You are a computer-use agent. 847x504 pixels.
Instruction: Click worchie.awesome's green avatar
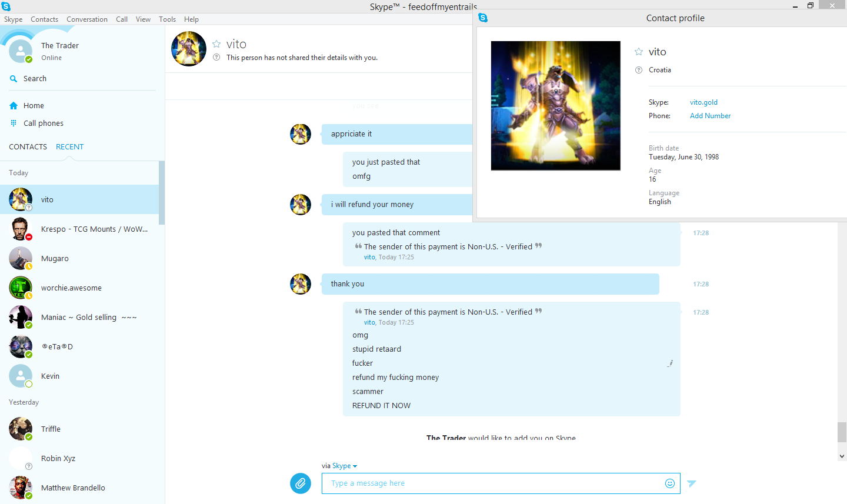pyautogui.click(x=21, y=288)
